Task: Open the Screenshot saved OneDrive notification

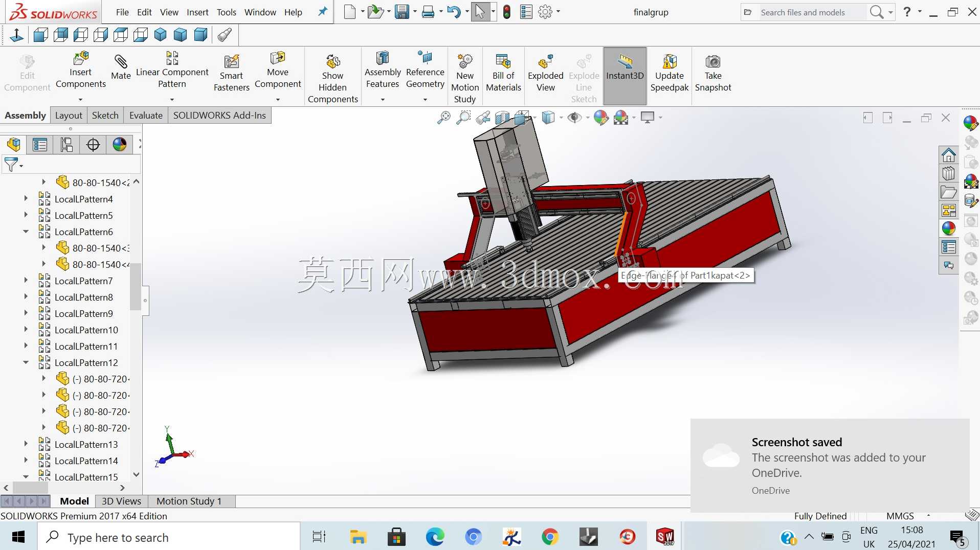Action: coord(830,466)
